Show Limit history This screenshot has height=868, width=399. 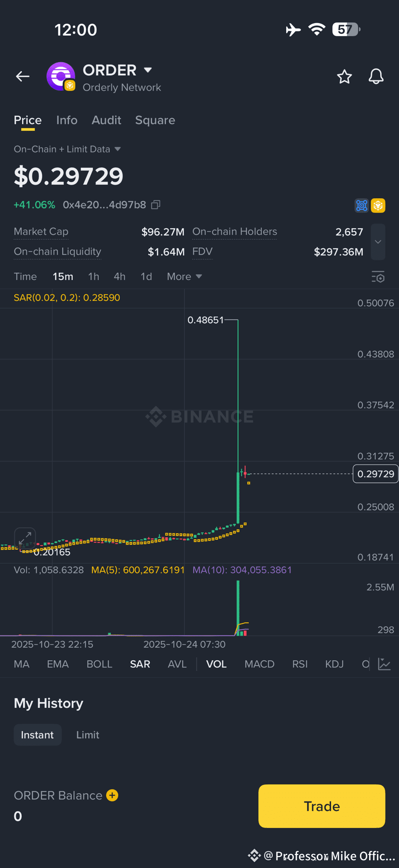88,735
